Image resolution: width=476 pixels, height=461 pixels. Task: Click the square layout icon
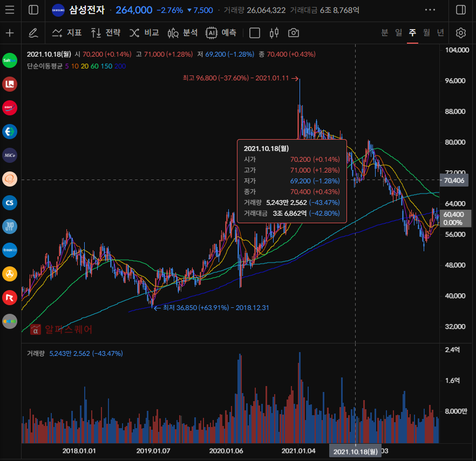[255, 33]
